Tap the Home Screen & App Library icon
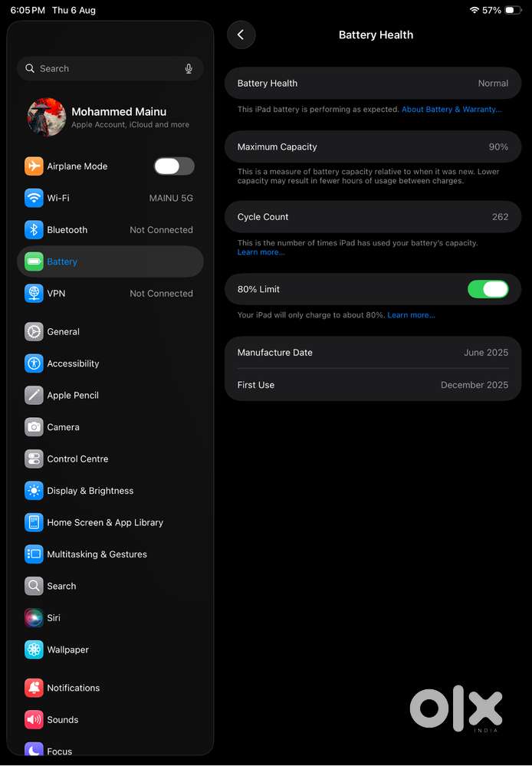This screenshot has width=532, height=766. click(x=34, y=522)
